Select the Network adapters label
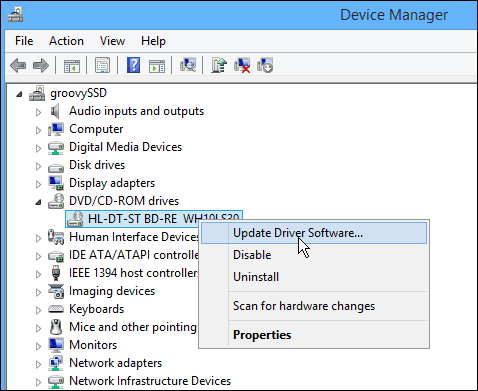Screen dimensions: 478x391 (115, 363)
